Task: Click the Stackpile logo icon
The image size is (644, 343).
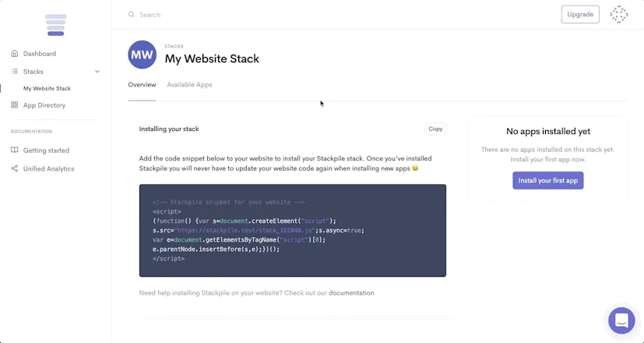Action: [x=55, y=25]
